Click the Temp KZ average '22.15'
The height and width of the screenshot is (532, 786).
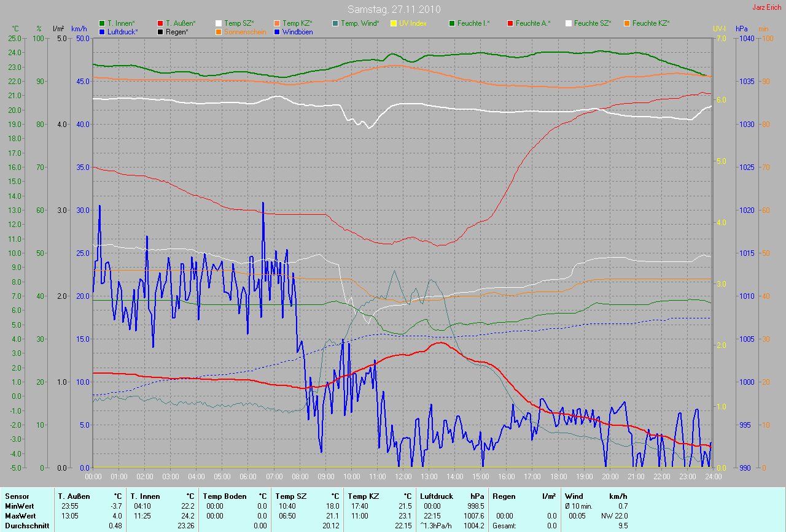403,526
